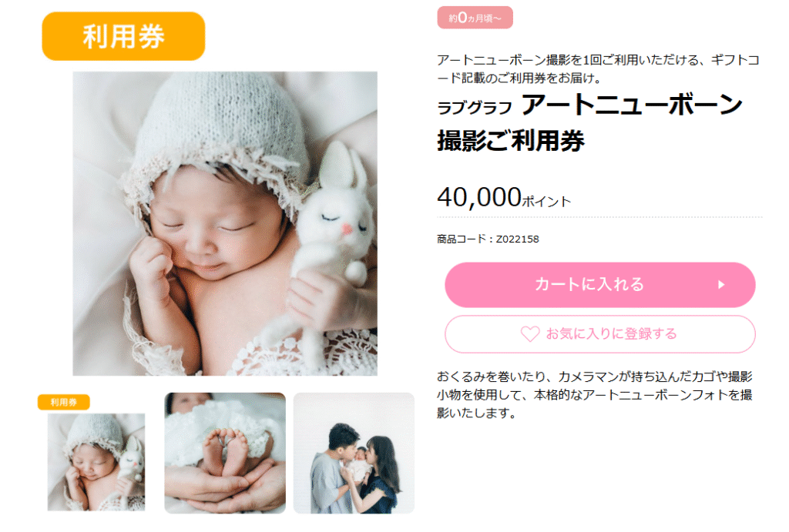Click the pink 約0ヵ月頃〜 age tag
The width and height of the screenshot is (789, 532).
475,18
